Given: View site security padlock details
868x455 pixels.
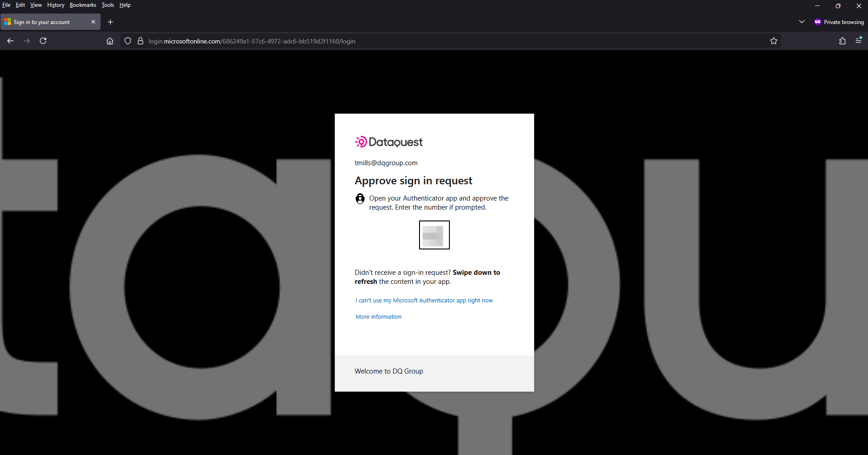Looking at the screenshot, I should [140, 41].
